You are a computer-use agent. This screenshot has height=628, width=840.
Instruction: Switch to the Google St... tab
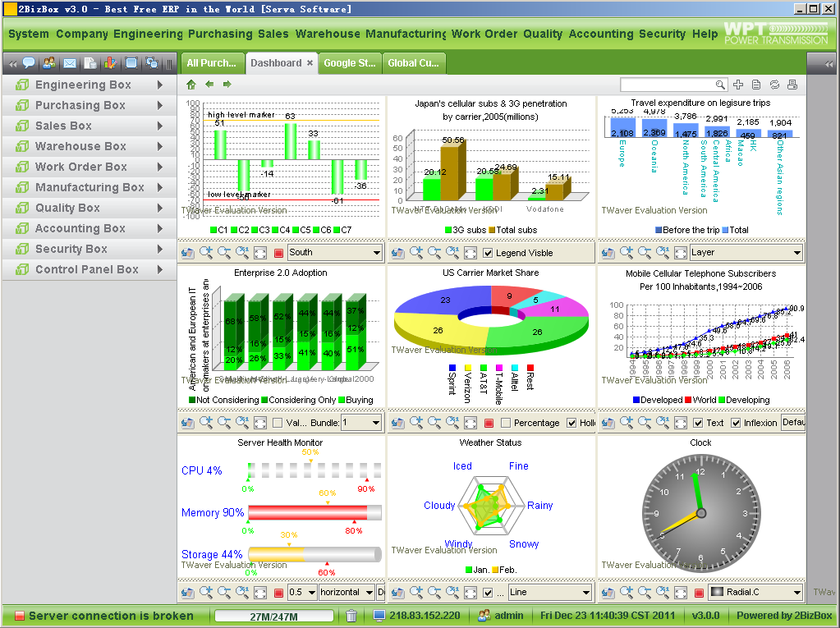tap(350, 63)
